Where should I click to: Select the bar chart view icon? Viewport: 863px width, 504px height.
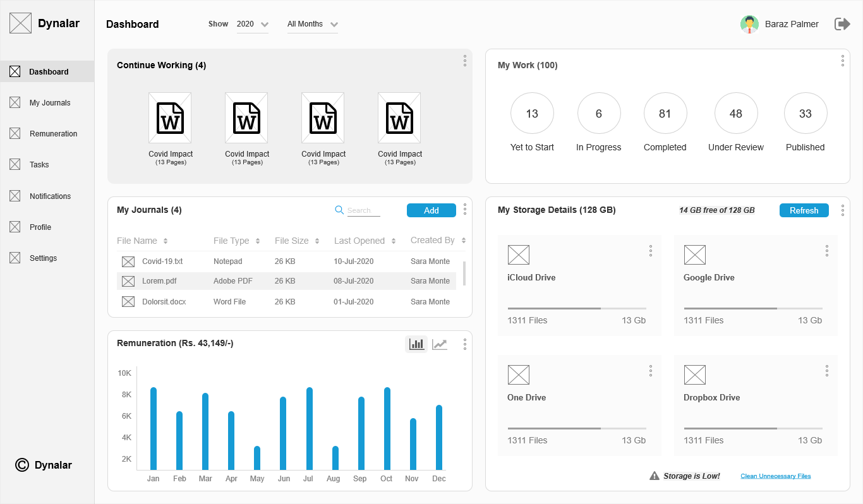point(416,344)
